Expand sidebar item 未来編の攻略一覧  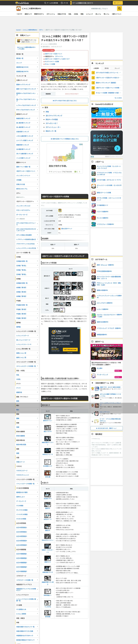click(27, 283)
